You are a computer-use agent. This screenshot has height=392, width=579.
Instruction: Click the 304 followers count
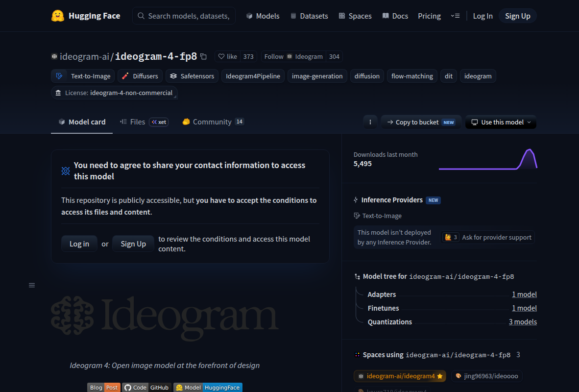tap(334, 56)
